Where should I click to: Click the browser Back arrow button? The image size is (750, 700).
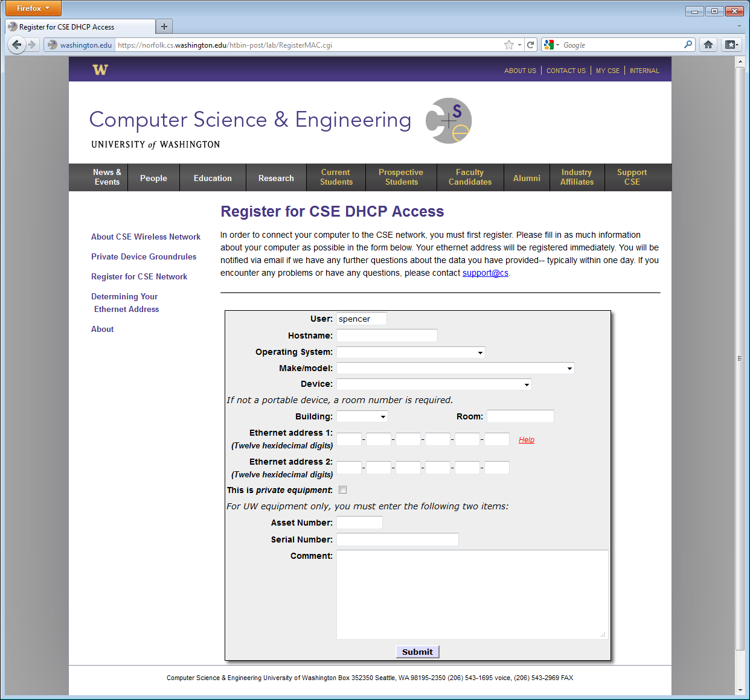[16, 45]
